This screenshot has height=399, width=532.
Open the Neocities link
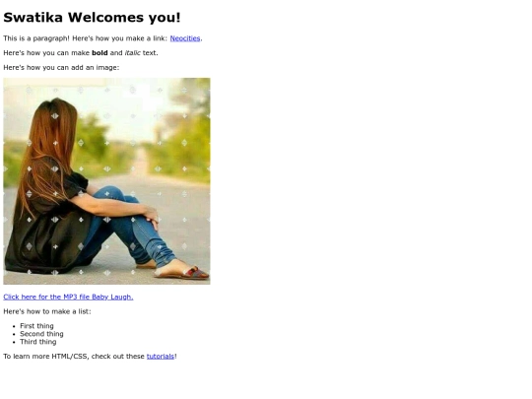point(185,38)
